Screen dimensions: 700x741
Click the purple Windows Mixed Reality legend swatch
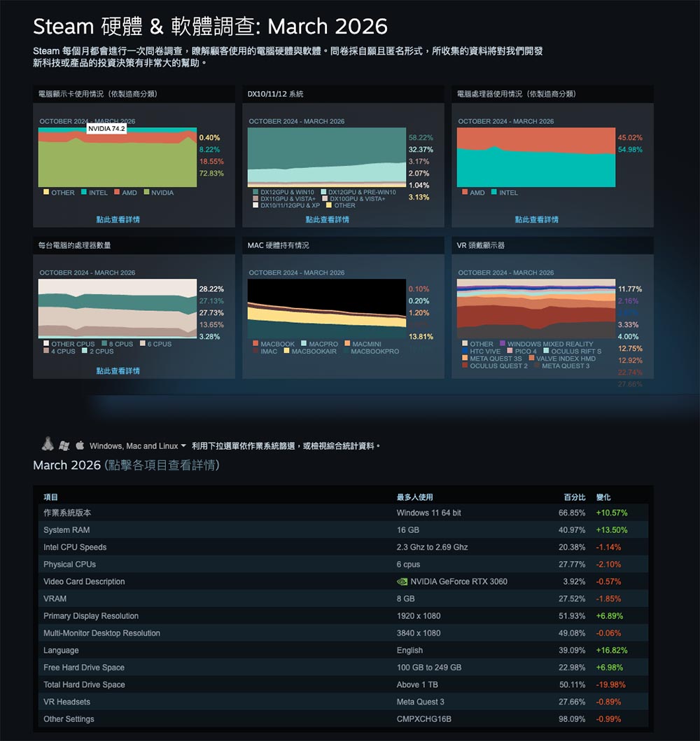click(502, 344)
